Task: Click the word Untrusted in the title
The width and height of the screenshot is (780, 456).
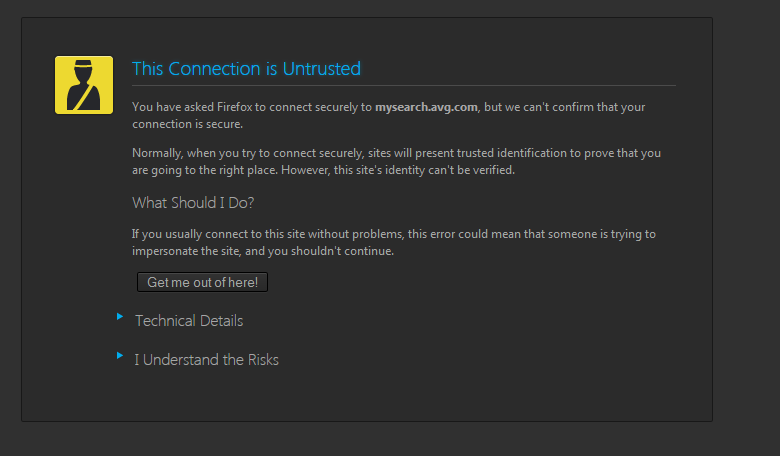Action: click(321, 69)
